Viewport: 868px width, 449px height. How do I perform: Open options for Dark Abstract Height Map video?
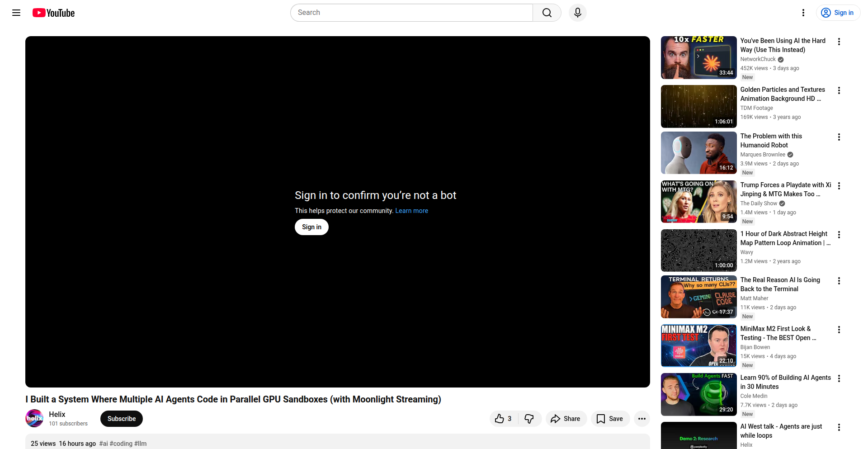pos(839,235)
